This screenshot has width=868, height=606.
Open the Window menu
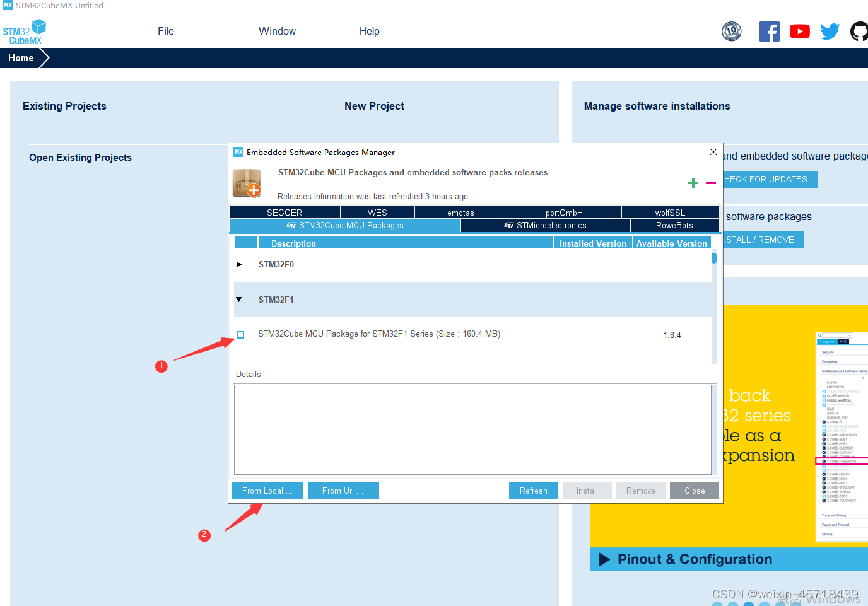click(x=277, y=31)
